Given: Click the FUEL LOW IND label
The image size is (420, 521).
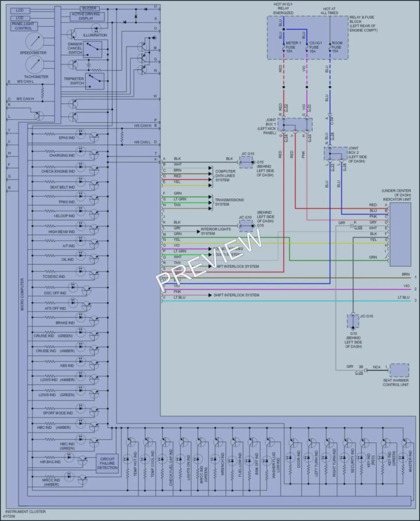Looking at the screenshot, I should coord(240,464).
